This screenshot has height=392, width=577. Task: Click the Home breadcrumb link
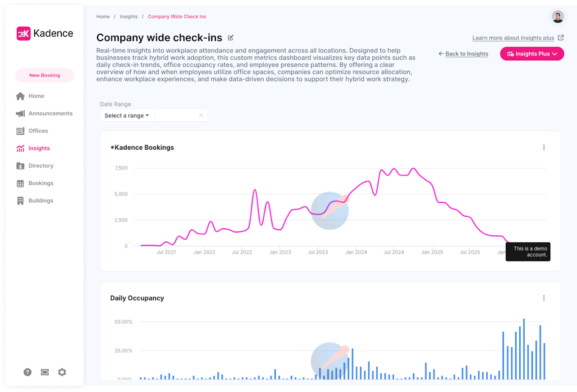(103, 17)
